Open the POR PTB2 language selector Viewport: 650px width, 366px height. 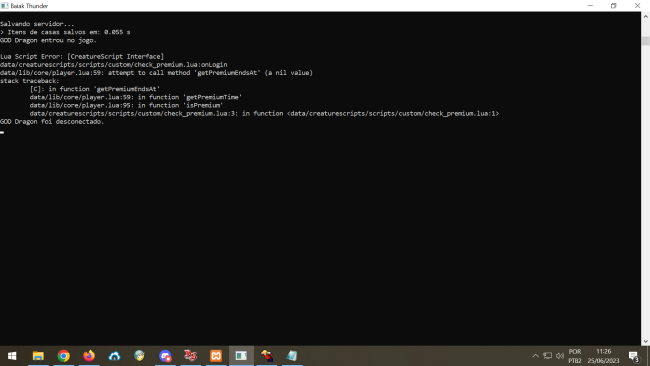(575, 356)
